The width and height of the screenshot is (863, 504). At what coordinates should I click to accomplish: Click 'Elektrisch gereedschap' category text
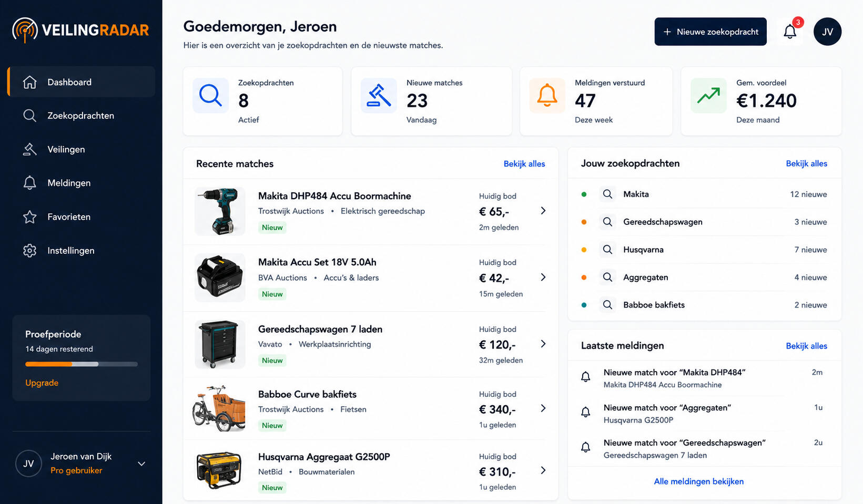[383, 211]
